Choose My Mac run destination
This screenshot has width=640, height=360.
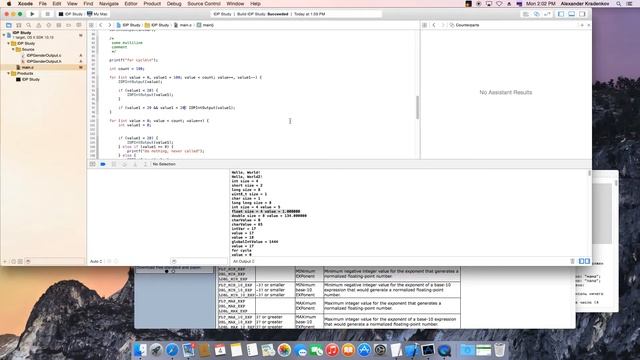(x=97, y=14)
